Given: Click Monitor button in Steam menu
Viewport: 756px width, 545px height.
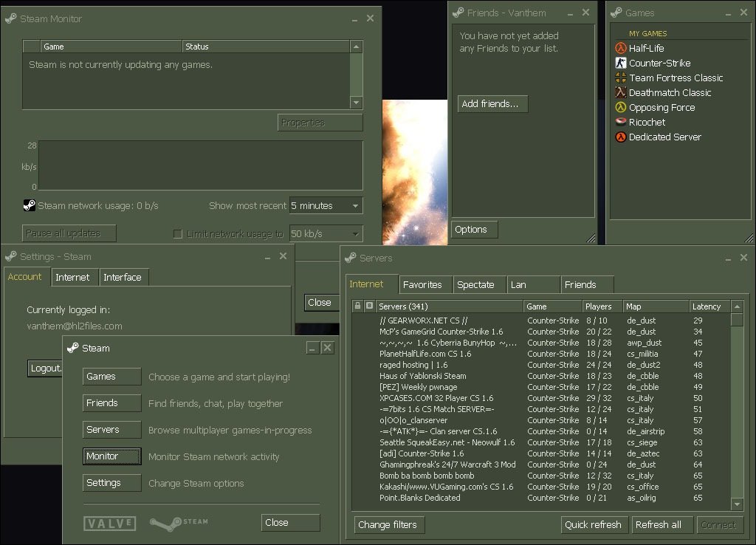Looking at the screenshot, I should [x=112, y=456].
